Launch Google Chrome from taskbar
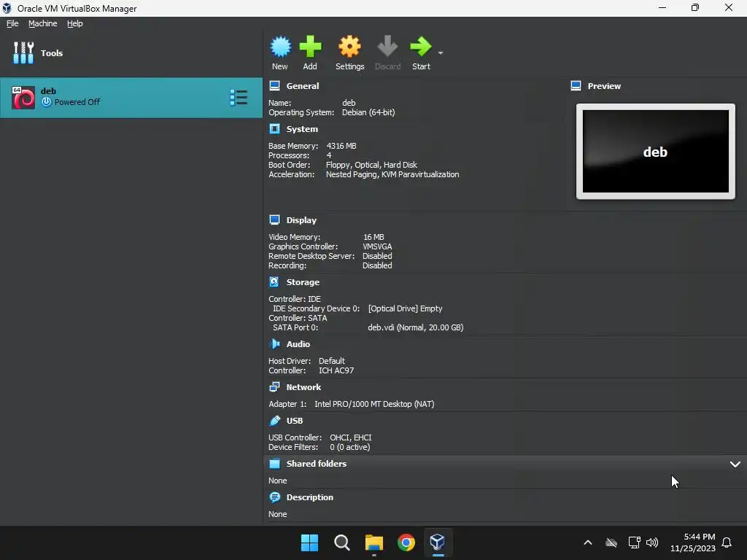747x560 pixels. [x=406, y=542]
